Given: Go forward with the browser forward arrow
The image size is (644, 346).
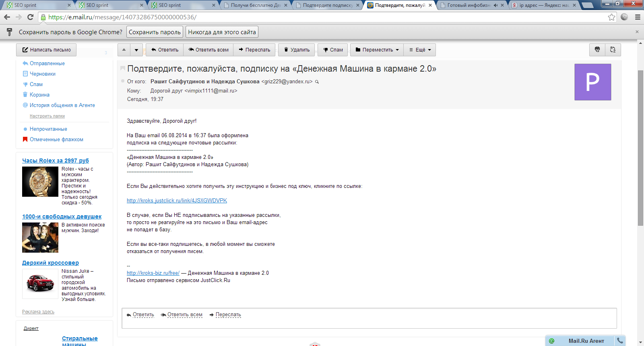Looking at the screenshot, I should tap(19, 17).
